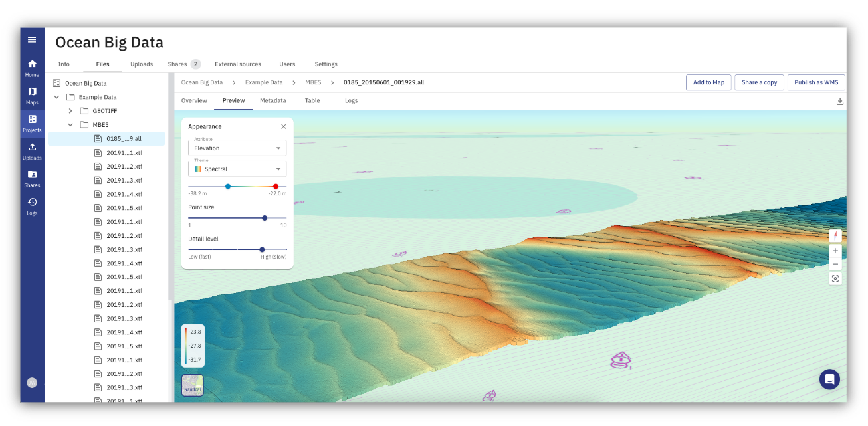View Logs from the left sidebar
Image resolution: width=868 pixels, height=426 pixels.
pos(31,204)
